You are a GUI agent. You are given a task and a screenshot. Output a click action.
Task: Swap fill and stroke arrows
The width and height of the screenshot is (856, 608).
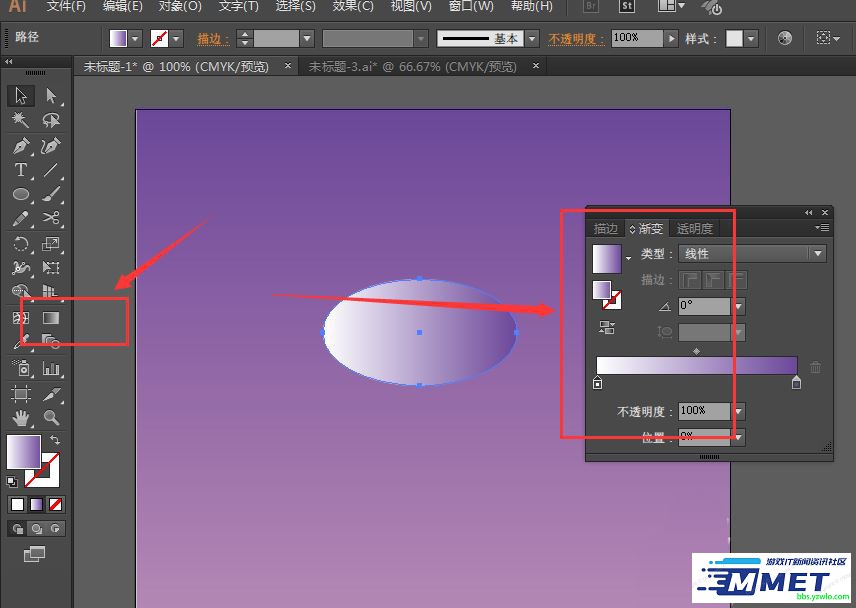(55, 439)
